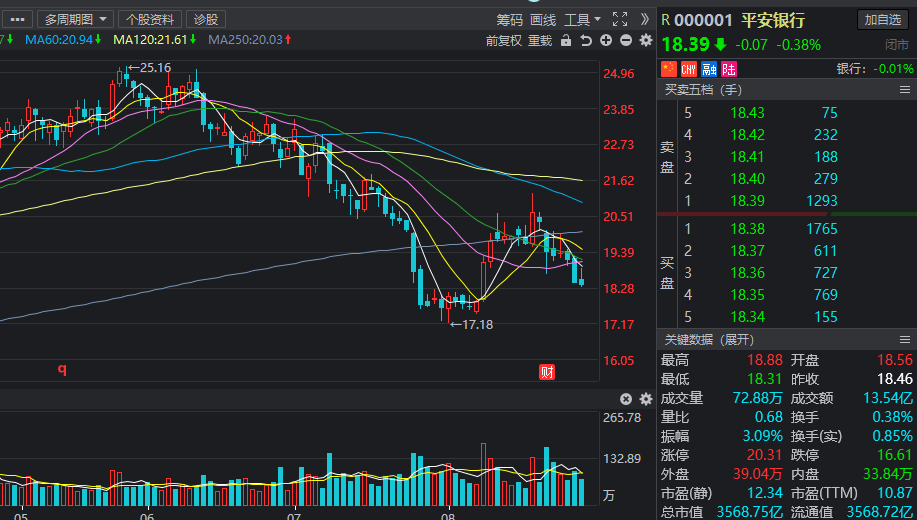Open the 多周期图 dropdown
Screen dimensions: 917x520
coord(75,19)
